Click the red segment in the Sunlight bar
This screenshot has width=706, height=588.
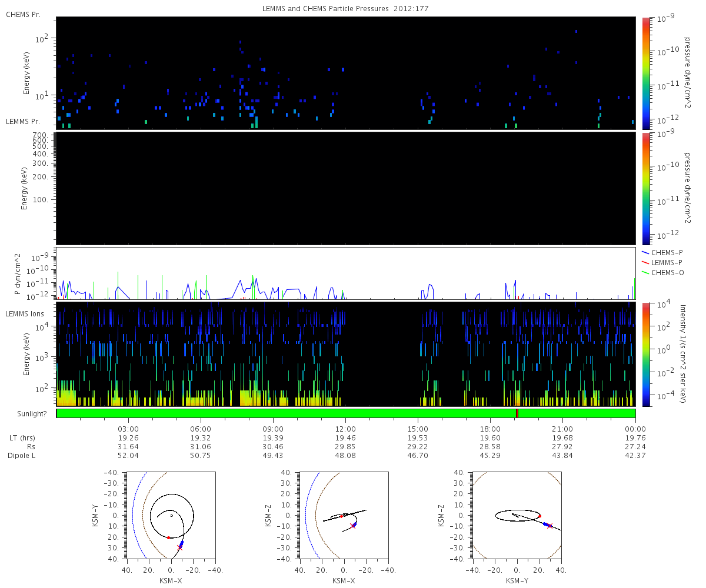517,413
